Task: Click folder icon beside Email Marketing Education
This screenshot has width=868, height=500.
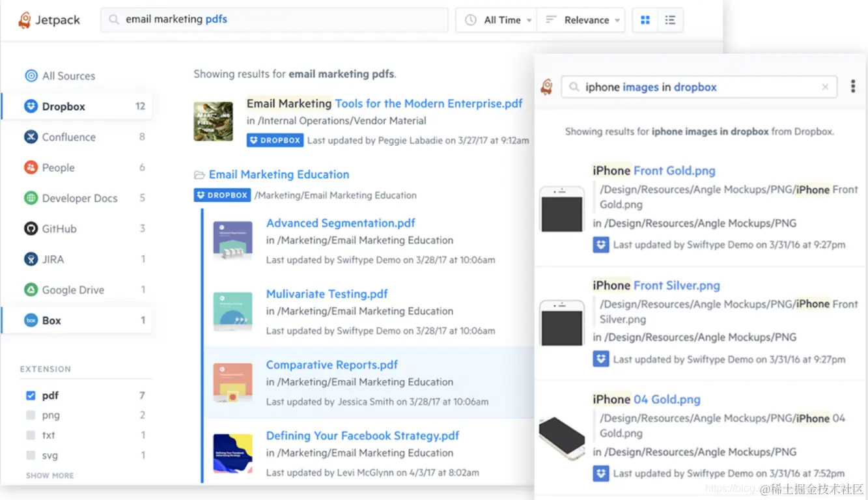Action: pos(199,174)
